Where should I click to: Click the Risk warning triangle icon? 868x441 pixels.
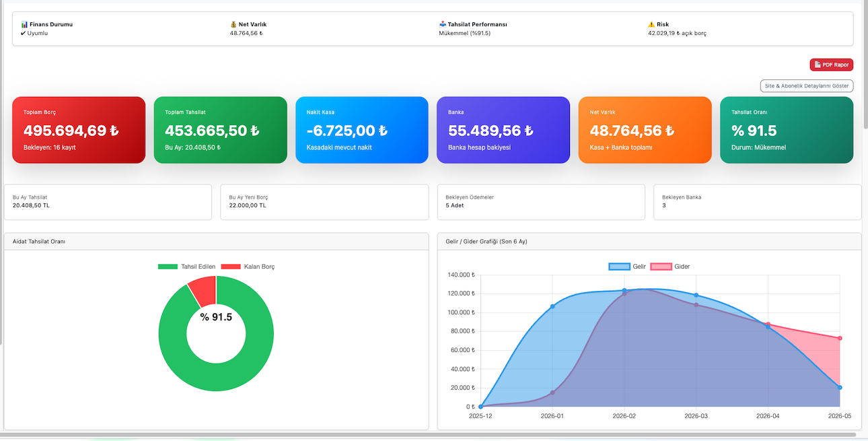651,24
